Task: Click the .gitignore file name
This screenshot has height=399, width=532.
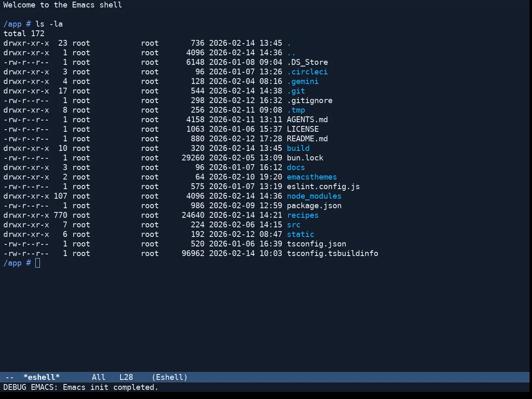Action: click(310, 101)
